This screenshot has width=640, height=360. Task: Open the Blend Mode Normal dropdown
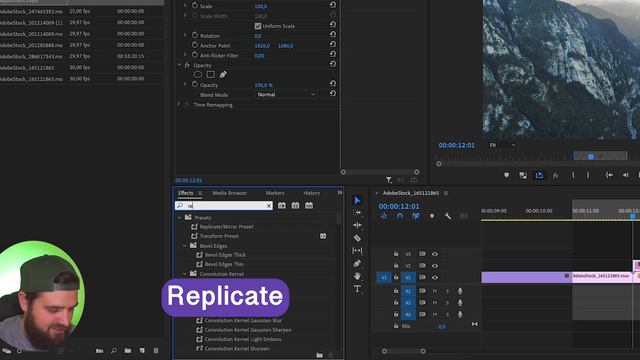286,94
